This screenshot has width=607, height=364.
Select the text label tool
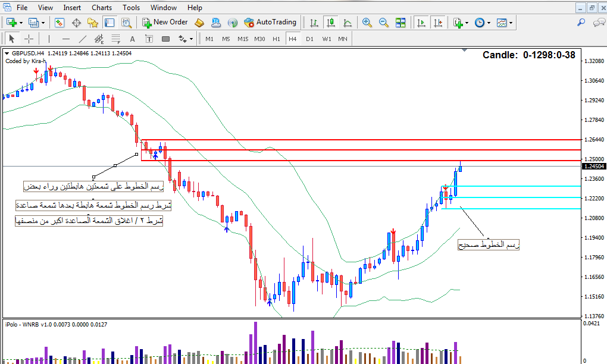(x=133, y=39)
